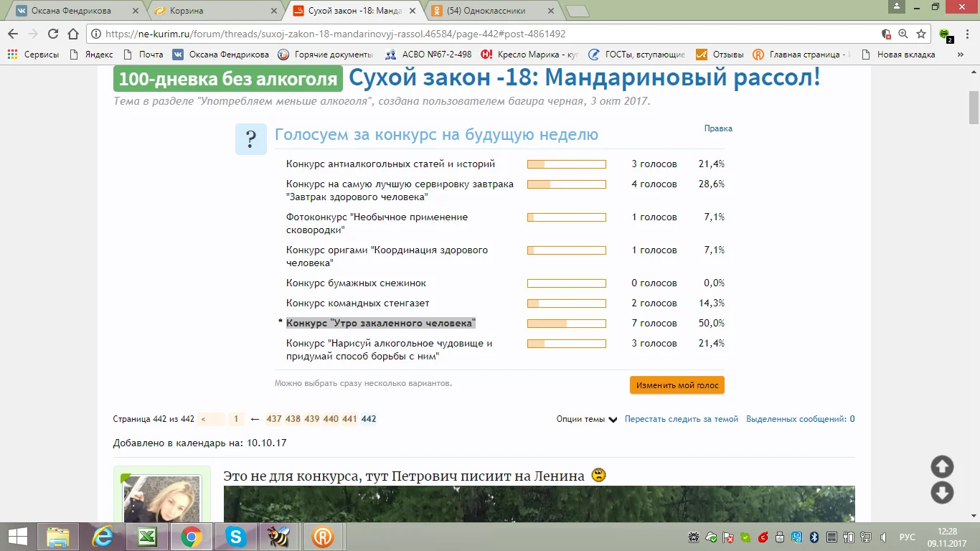Go to the first page, number 1
Screen dimensions: 980x551
click(x=236, y=419)
